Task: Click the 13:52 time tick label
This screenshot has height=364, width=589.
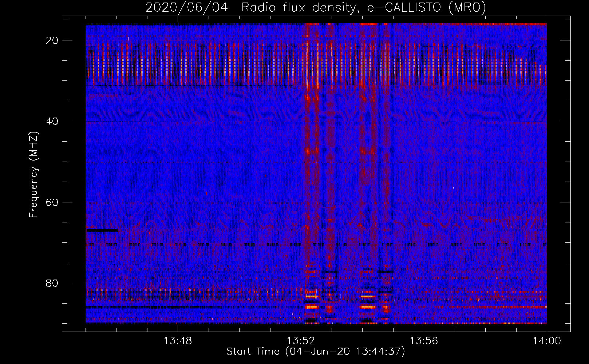Action: point(301,341)
